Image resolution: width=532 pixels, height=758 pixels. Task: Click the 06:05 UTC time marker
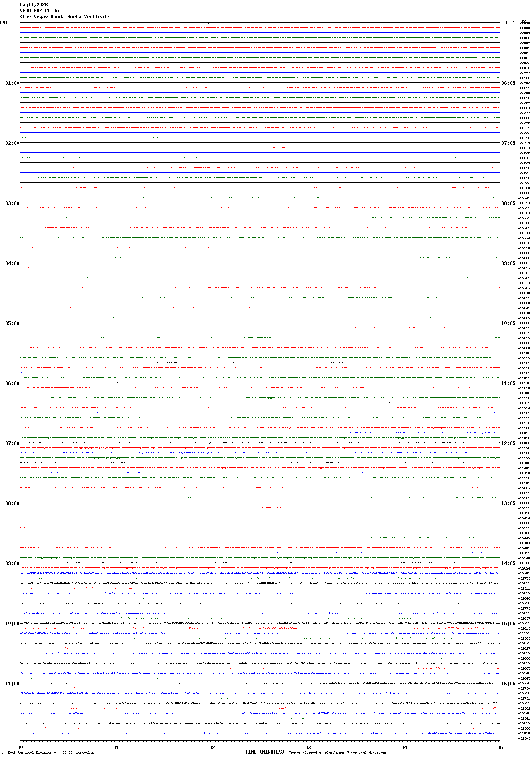(508, 83)
